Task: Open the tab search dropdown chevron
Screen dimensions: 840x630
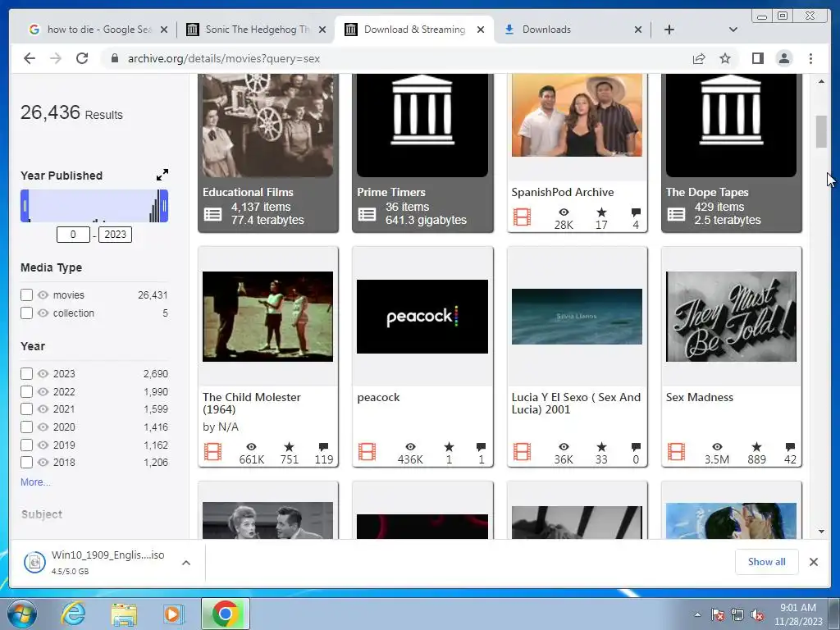Action: tap(733, 30)
